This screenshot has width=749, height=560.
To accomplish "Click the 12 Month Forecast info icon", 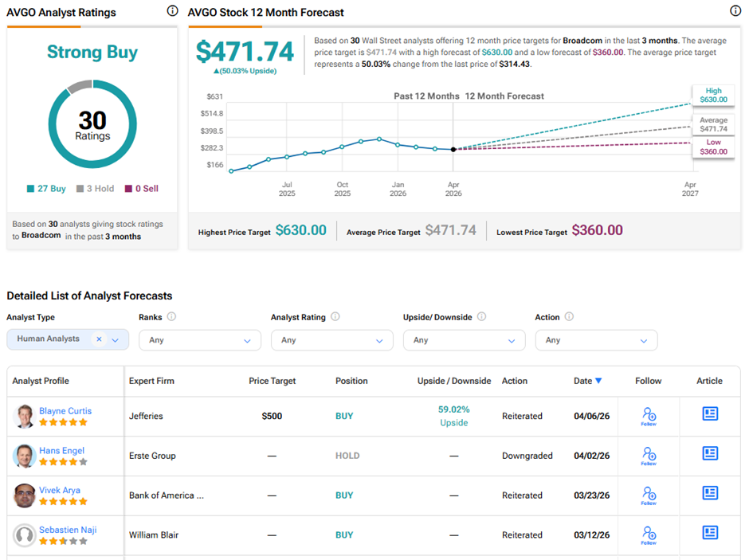I will click(735, 11).
